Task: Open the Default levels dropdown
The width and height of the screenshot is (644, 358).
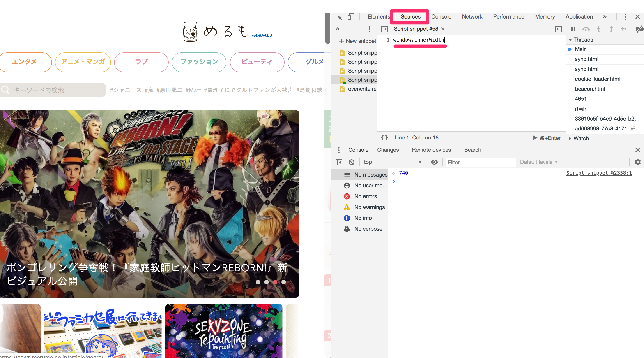Action: (x=538, y=162)
